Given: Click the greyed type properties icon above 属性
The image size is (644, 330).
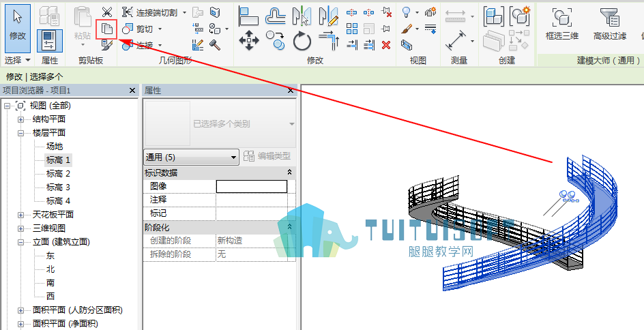Looking at the screenshot, I should coord(50,16).
